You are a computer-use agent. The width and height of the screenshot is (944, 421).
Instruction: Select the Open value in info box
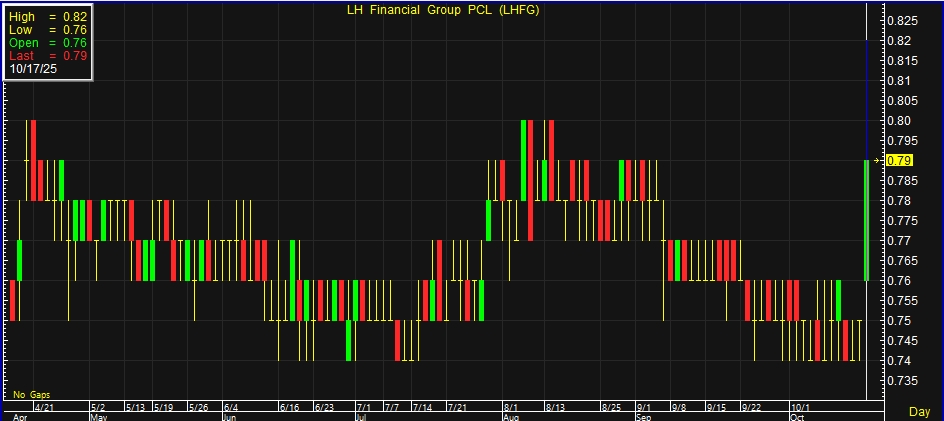tap(77, 43)
